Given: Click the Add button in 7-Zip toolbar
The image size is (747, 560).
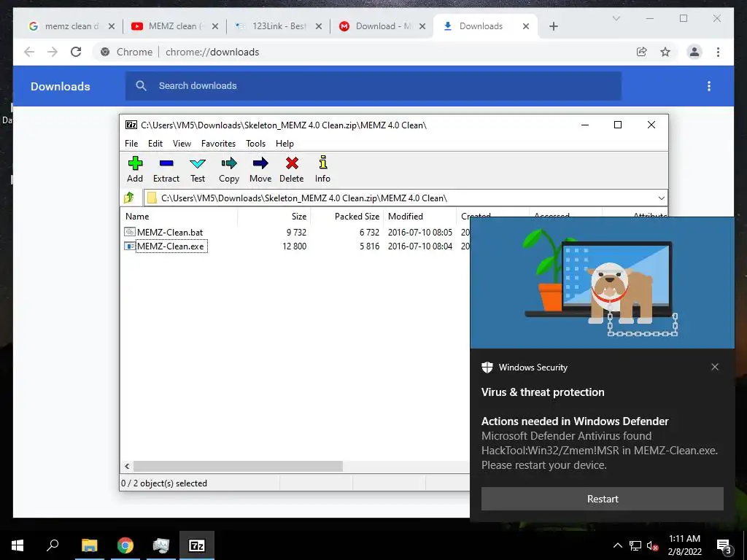Looking at the screenshot, I should tap(135, 169).
